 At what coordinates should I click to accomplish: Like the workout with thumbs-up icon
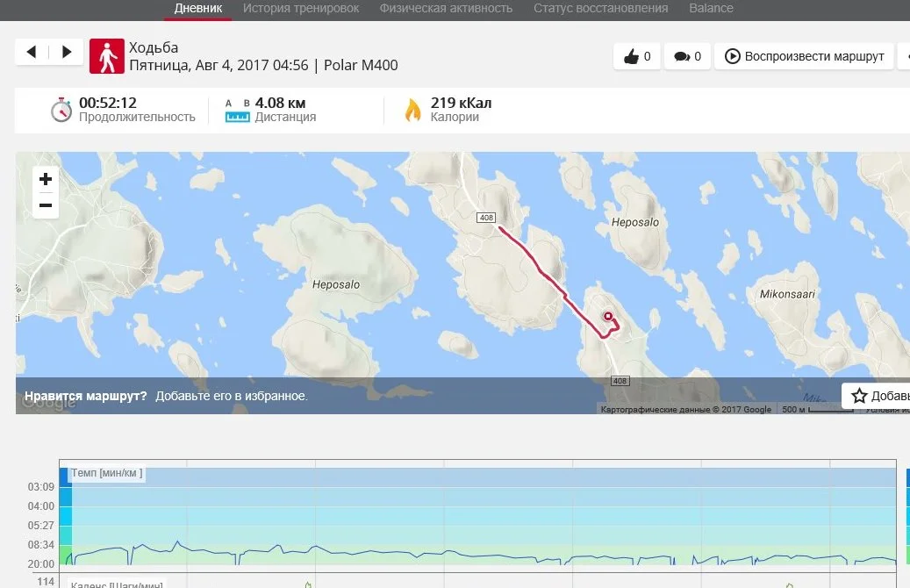coord(637,56)
